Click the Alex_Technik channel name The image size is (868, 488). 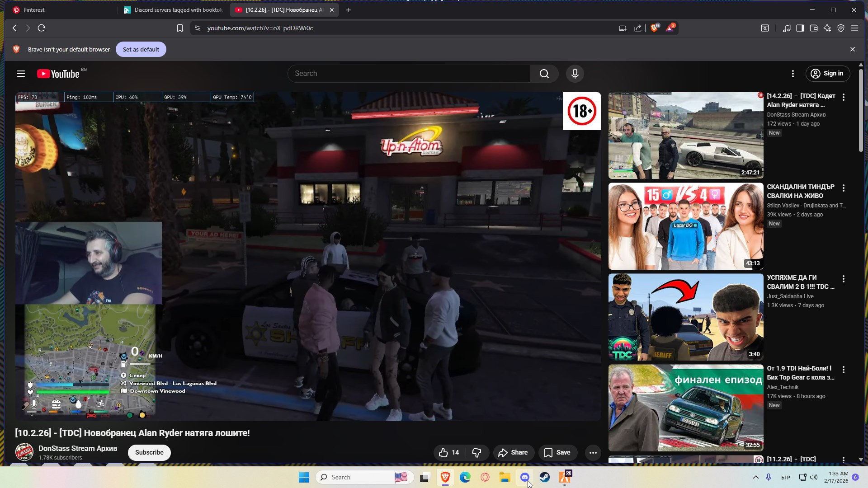(x=783, y=387)
